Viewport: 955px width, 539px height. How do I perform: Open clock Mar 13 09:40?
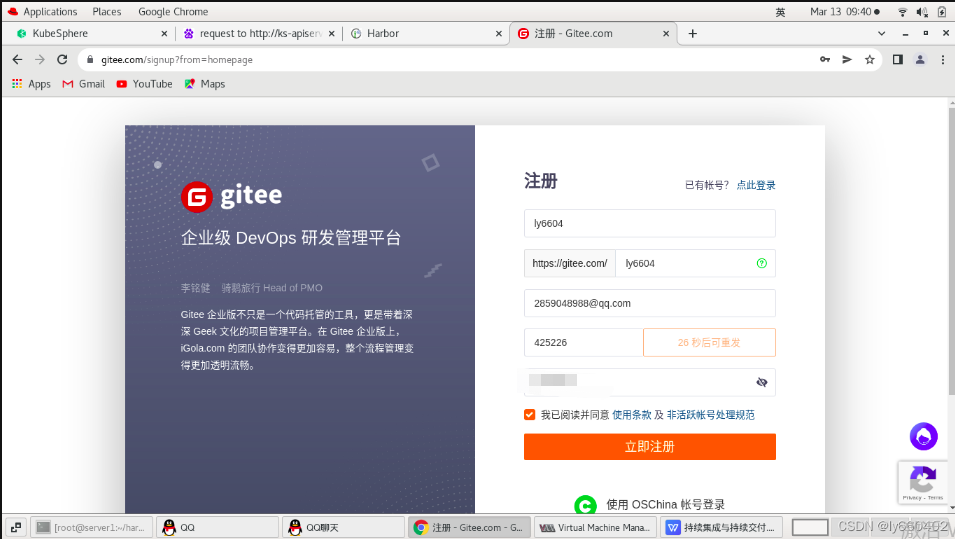coord(844,12)
